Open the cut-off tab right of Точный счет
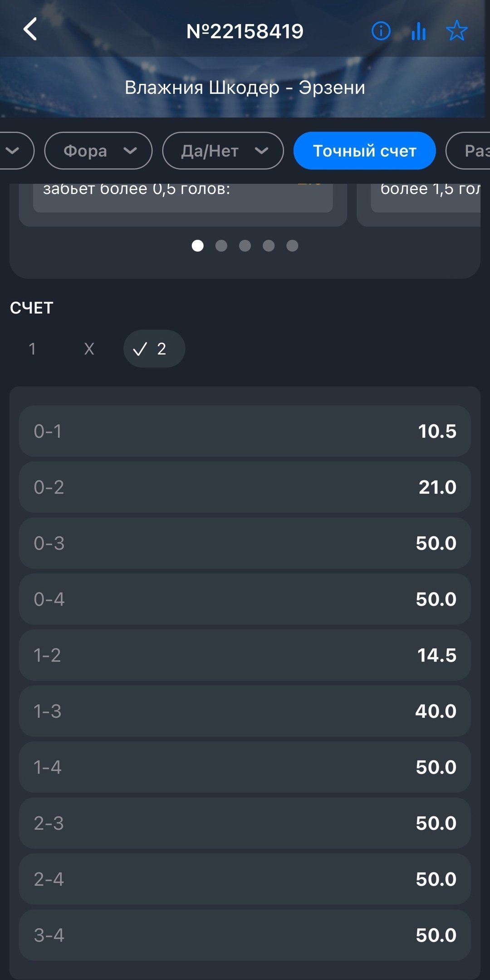Screen dimensions: 490x980 coord(472,151)
